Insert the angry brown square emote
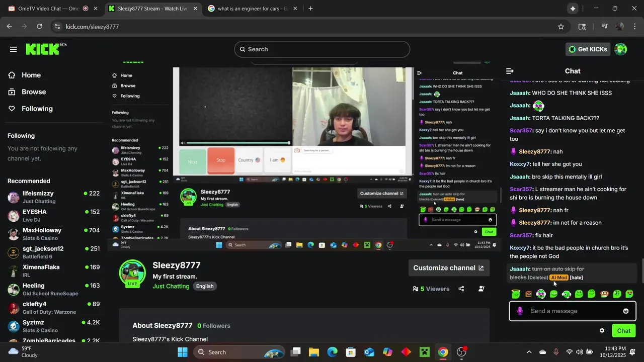Screen dimensions: 644x362 click(528, 294)
